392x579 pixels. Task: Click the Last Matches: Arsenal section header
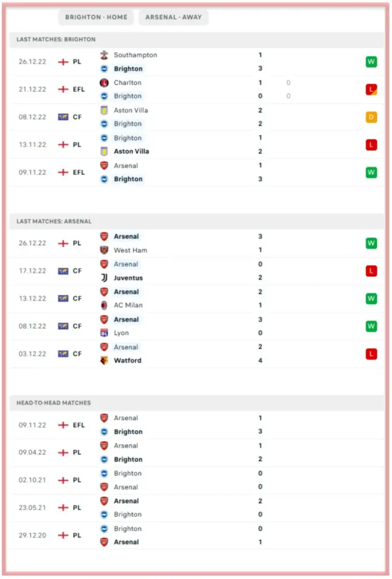[x=54, y=222]
